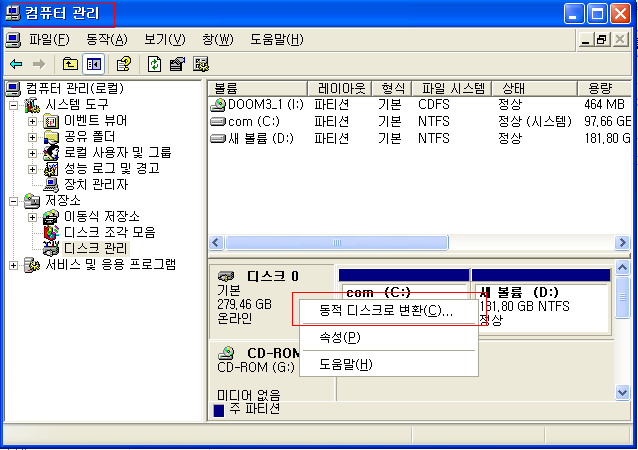The height and width of the screenshot is (450, 638).
Task: Select the 새 볼륨 (D:) partition block
Action: coord(541,302)
